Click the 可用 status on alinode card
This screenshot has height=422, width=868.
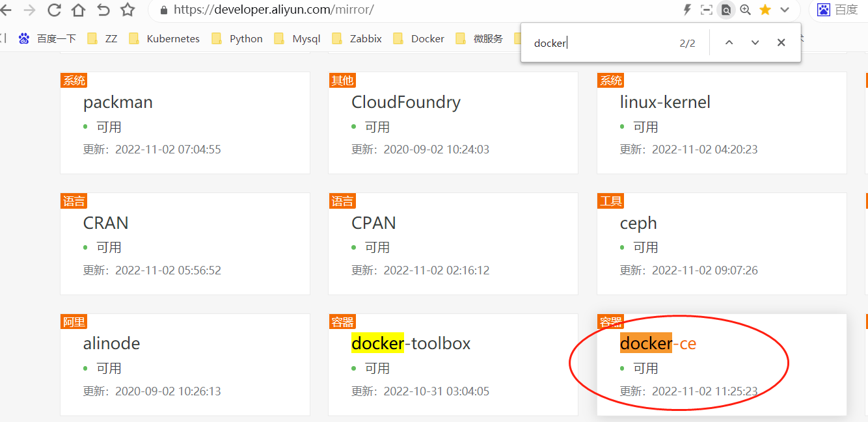coord(109,369)
